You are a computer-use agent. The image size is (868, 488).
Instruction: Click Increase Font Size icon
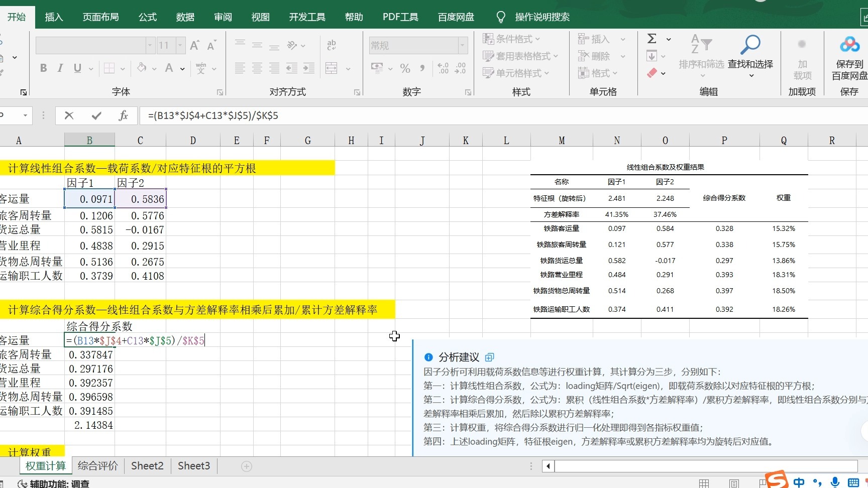tap(195, 46)
